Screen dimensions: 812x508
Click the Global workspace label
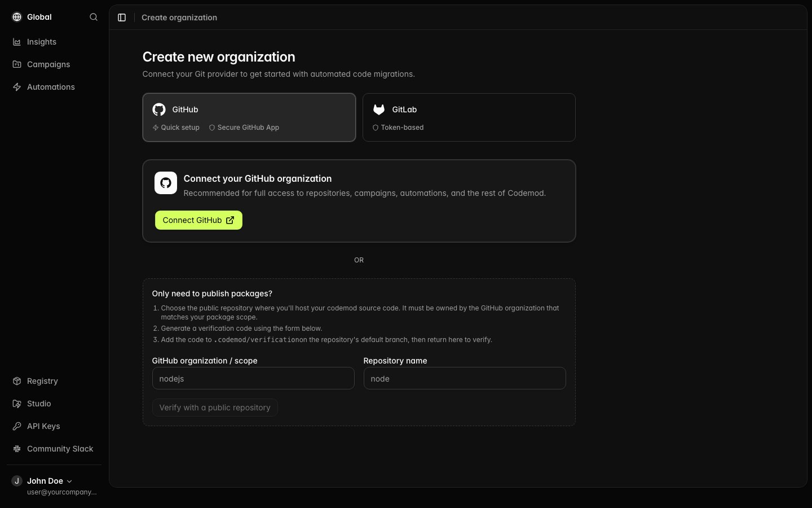point(39,17)
